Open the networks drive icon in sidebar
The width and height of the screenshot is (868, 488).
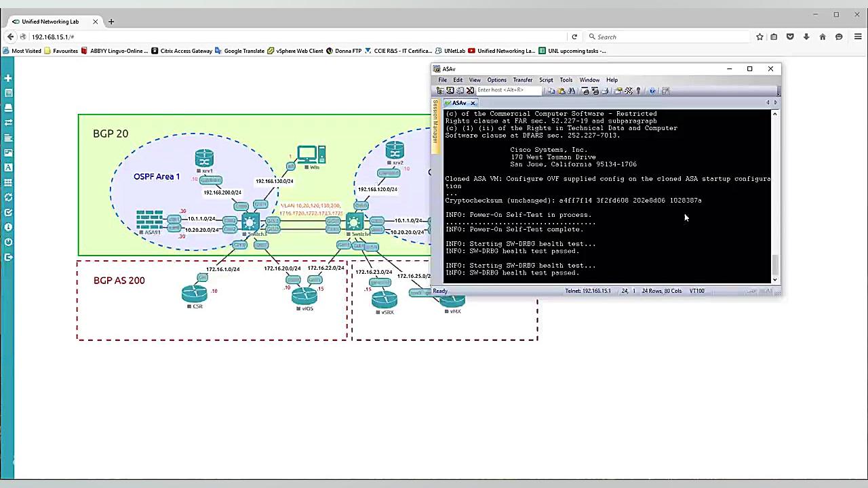(8, 108)
